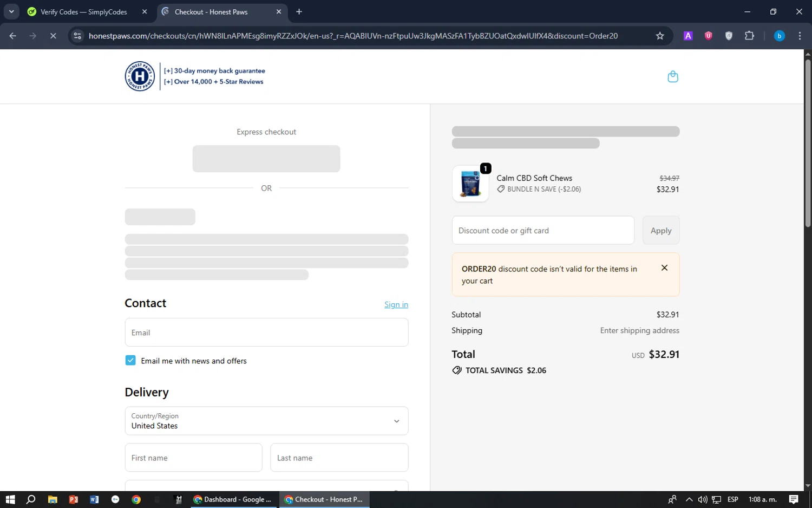This screenshot has width=812, height=508.
Task: Click the address bar URL
Action: tap(353, 36)
